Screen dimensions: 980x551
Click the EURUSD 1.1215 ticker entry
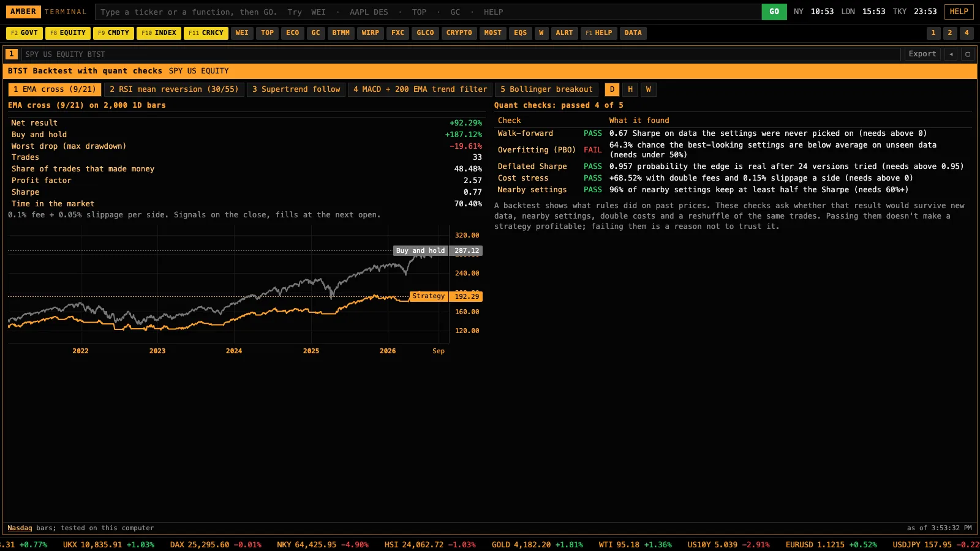(x=831, y=544)
